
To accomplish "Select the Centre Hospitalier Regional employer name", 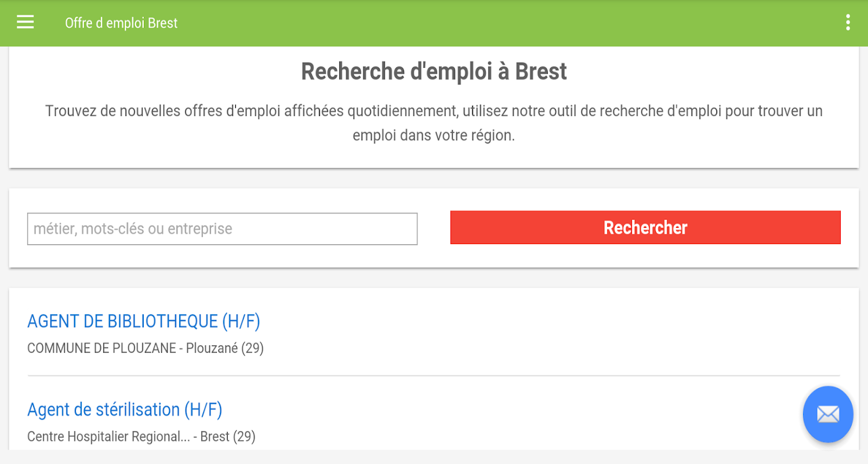I will tap(108, 436).
